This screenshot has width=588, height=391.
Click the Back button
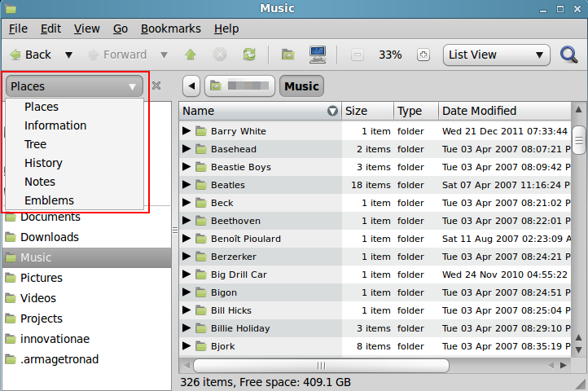pos(30,55)
